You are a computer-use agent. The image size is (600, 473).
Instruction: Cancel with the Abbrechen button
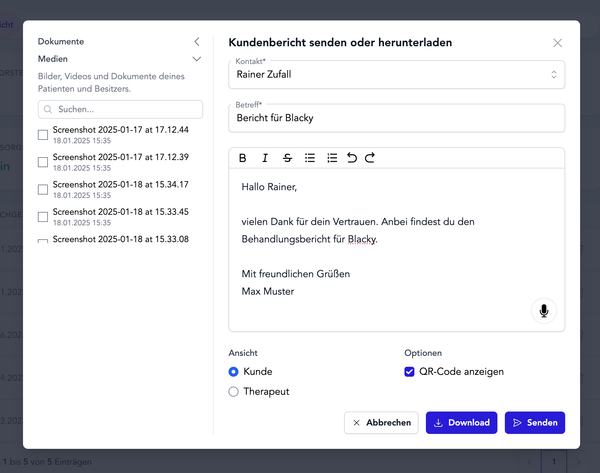pos(381,423)
